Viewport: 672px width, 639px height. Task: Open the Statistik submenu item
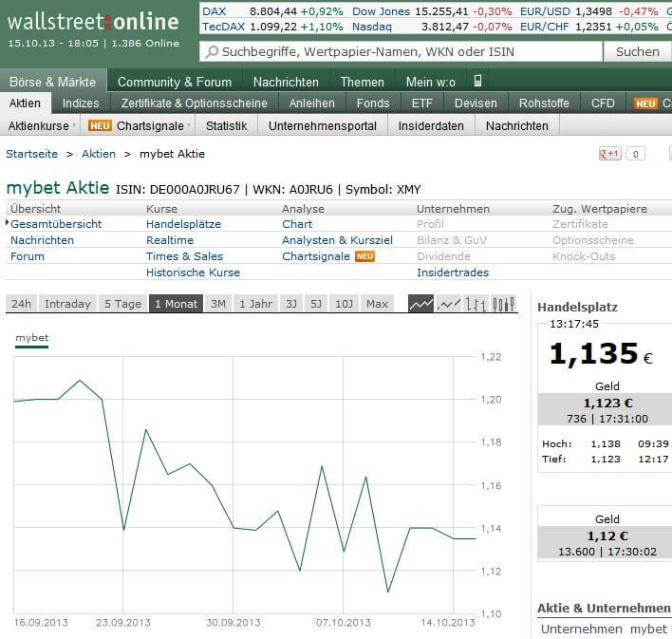[x=226, y=126]
